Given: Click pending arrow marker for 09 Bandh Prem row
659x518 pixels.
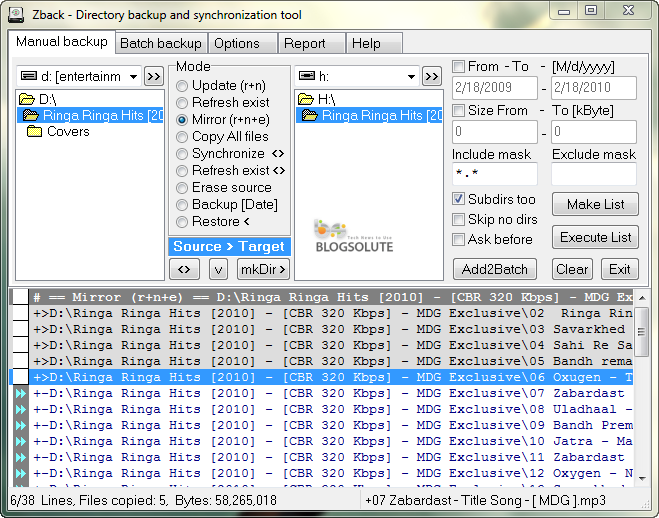Looking at the screenshot, I should coord(21,425).
